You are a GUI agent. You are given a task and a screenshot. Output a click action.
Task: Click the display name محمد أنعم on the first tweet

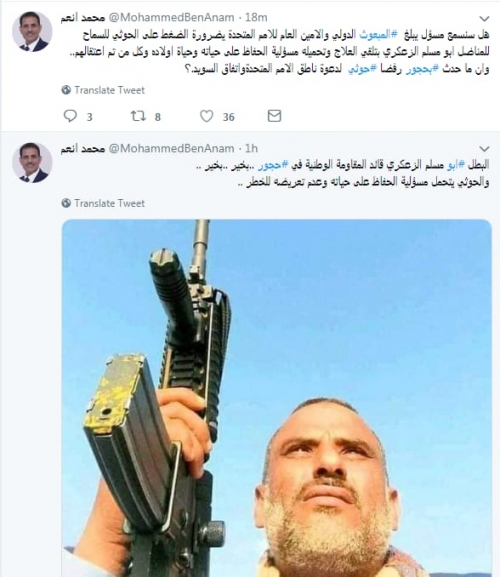83,17
